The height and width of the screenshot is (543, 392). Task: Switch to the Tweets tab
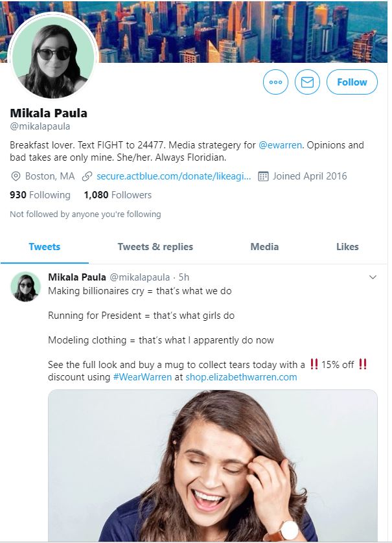[45, 247]
